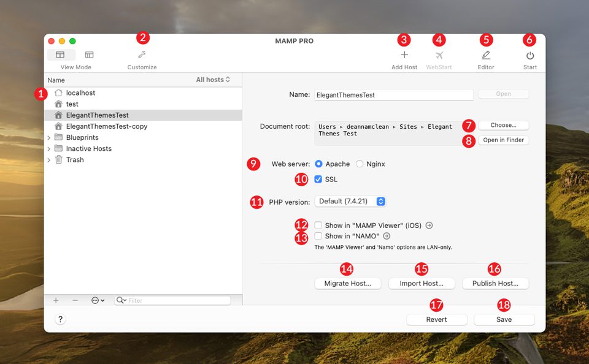
Task: Select the localhost host entry
Action: (80, 93)
